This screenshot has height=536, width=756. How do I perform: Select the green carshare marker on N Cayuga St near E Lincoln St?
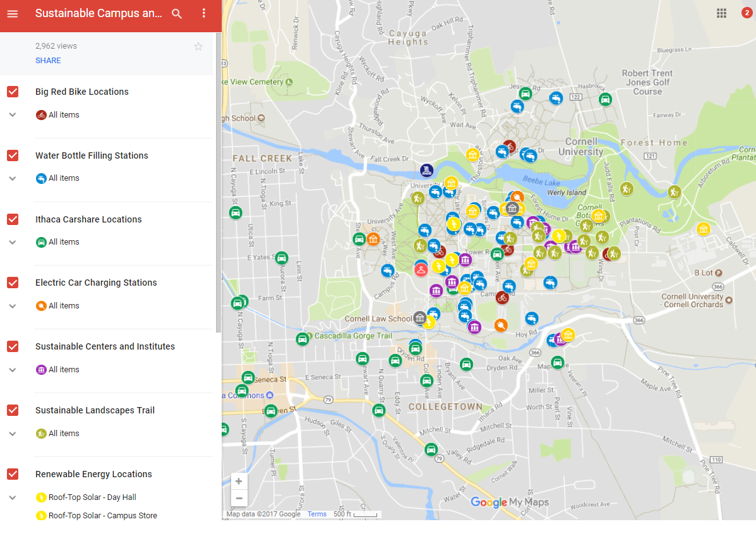(x=236, y=212)
